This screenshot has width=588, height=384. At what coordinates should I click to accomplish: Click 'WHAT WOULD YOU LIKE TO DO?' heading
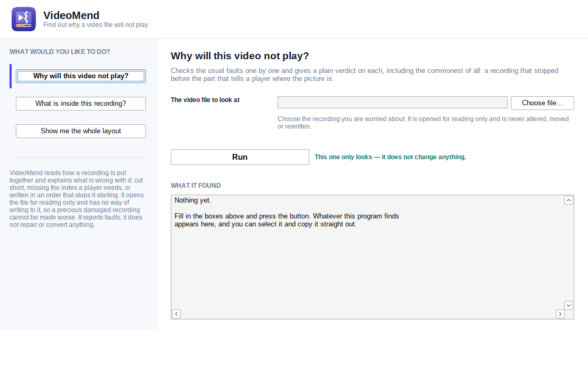(60, 52)
